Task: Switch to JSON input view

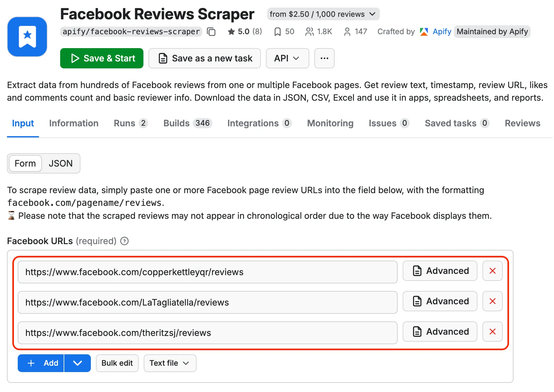Action: pyautogui.click(x=61, y=163)
